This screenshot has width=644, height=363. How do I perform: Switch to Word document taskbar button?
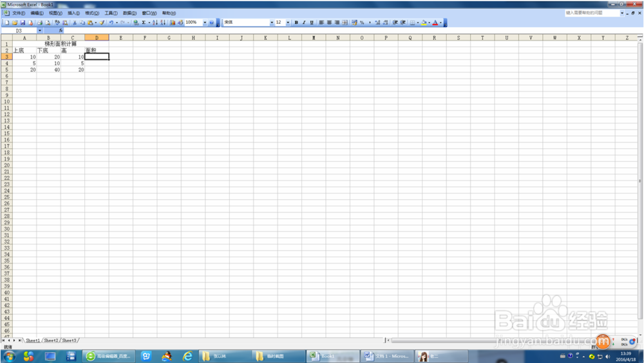point(387,356)
